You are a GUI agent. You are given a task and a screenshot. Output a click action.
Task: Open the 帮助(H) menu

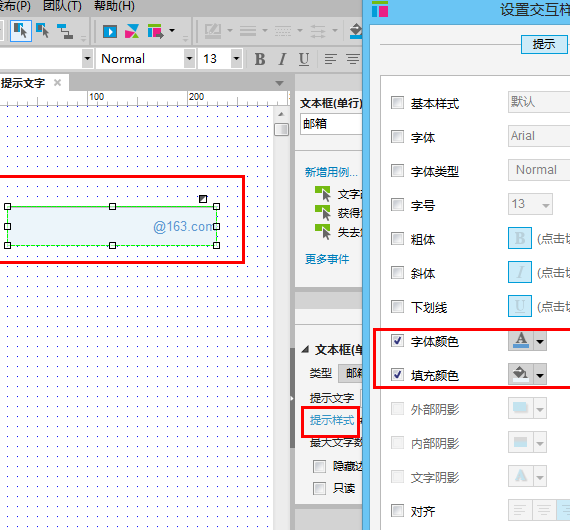click(114, 6)
